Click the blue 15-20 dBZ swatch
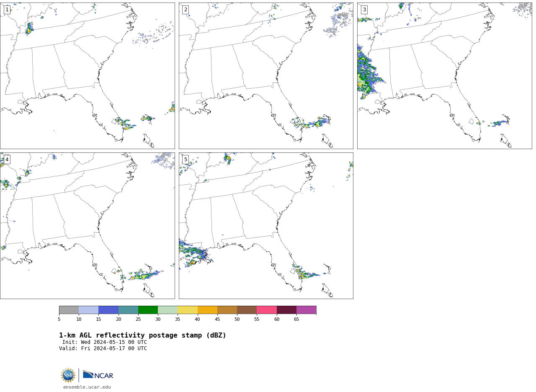This screenshot has height=392, width=536. point(108,310)
